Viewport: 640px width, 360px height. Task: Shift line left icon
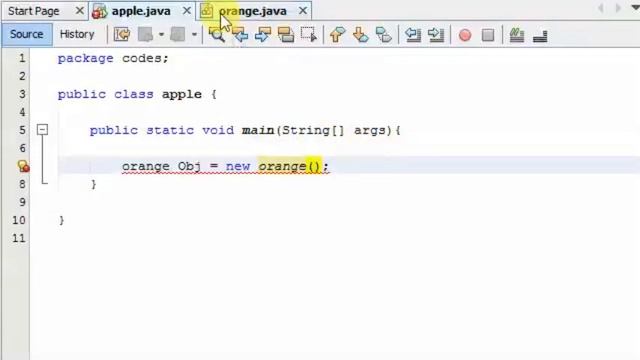click(413, 35)
